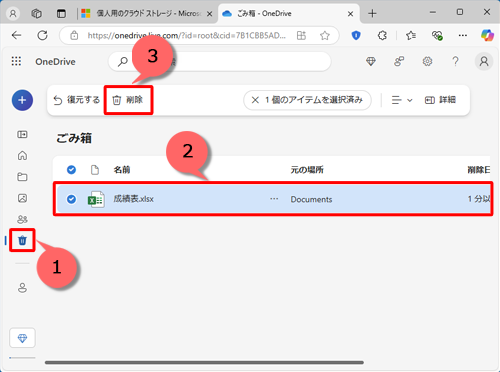Open the settings gear icon

click(x=427, y=61)
